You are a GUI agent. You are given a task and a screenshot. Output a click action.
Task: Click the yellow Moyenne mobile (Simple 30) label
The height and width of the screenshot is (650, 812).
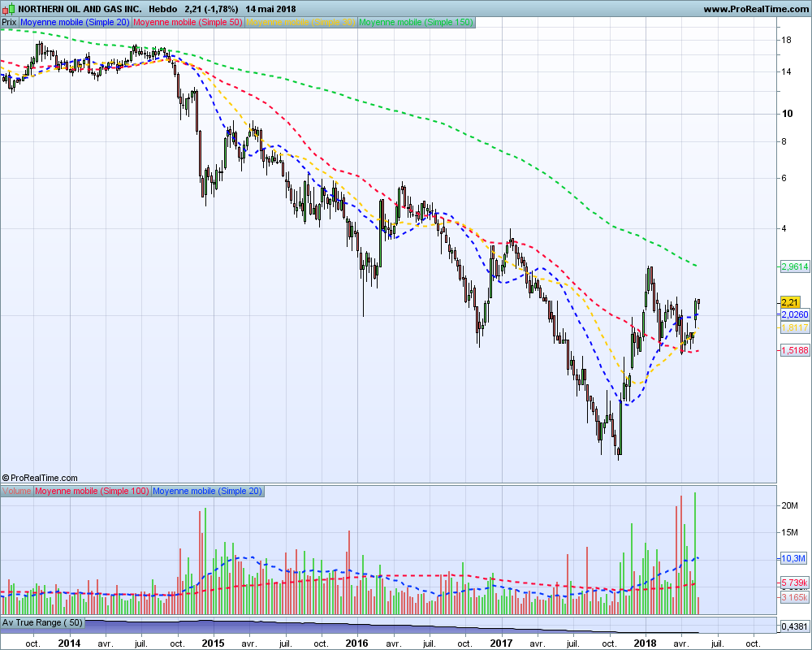(x=301, y=22)
